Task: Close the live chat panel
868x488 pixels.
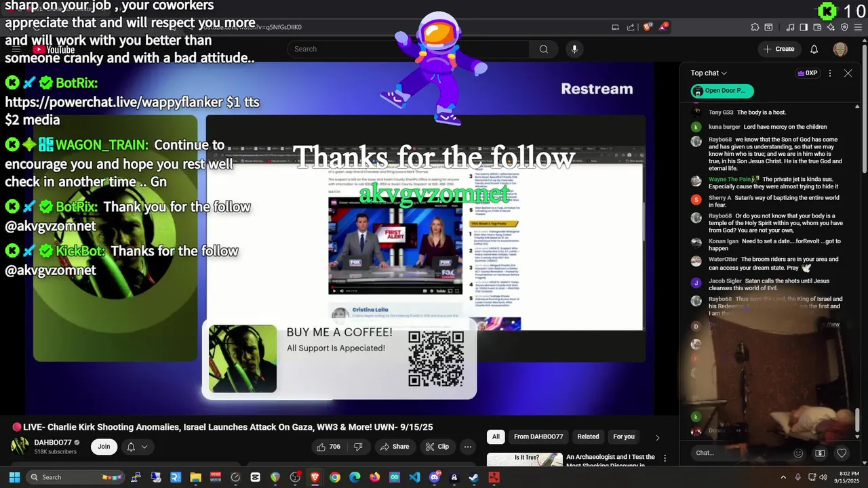Action: coord(848,73)
